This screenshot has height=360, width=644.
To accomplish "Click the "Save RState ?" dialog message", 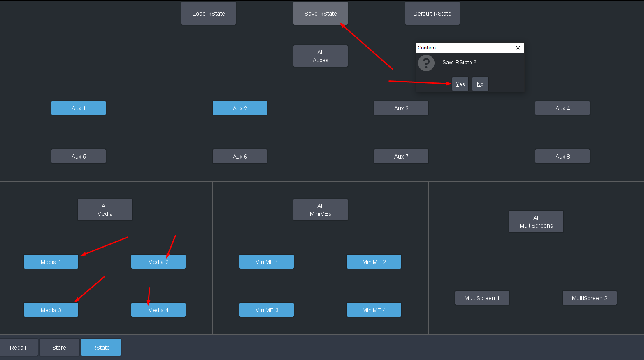I will (459, 62).
